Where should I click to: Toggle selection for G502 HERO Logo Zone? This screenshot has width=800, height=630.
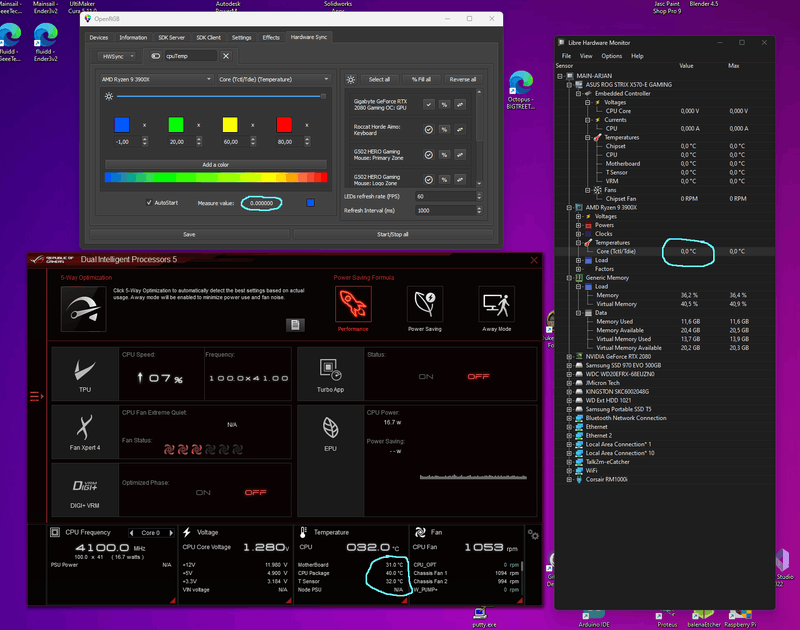(x=429, y=180)
